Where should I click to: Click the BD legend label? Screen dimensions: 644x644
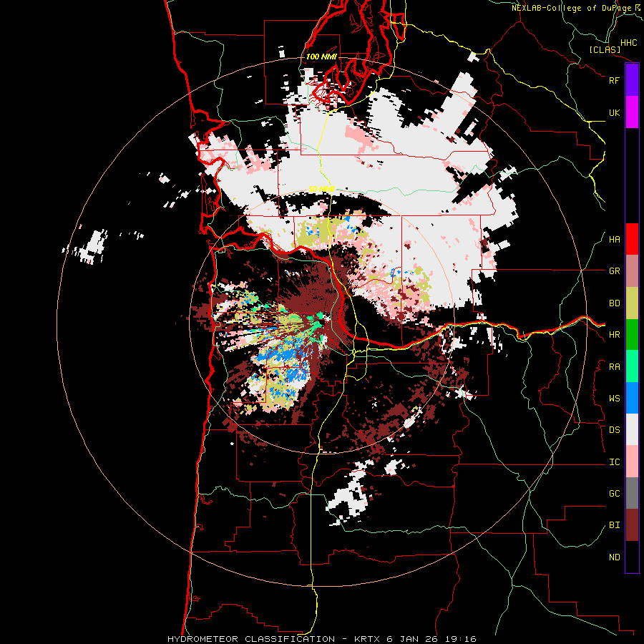click(614, 303)
